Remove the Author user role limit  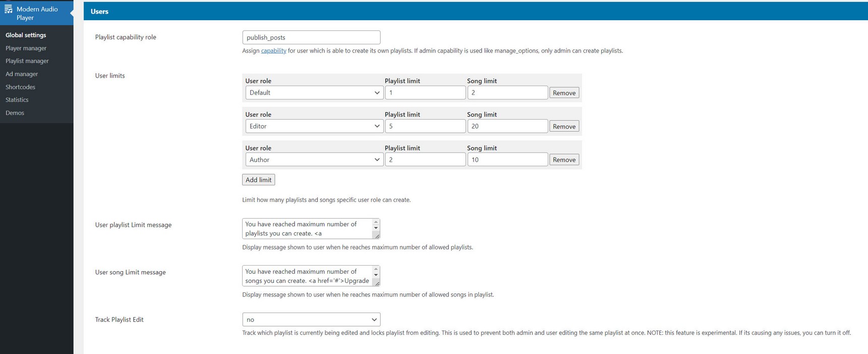click(x=564, y=160)
